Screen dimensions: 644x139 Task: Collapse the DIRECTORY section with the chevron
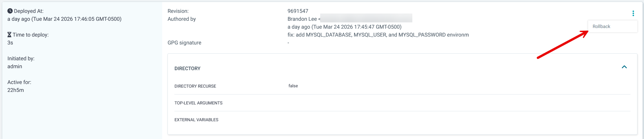(x=624, y=67)
